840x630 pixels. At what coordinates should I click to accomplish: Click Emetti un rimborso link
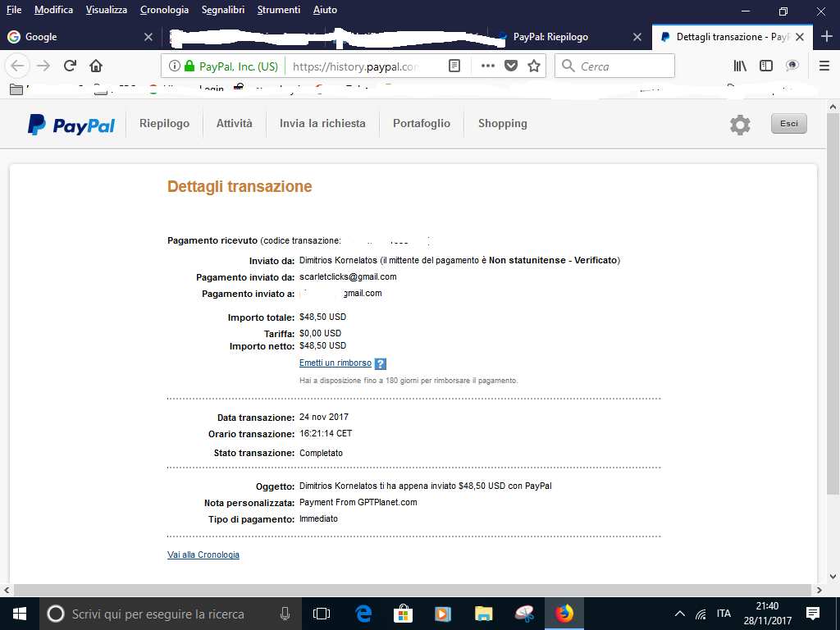tap(336, 363)
